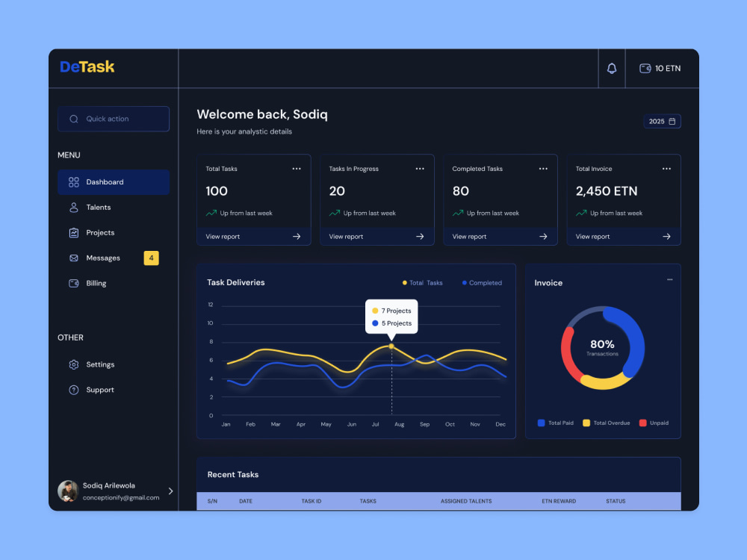747x560 pixels.
Task: Toggle the Completed chart legend
Action: (x=482, y=283)
